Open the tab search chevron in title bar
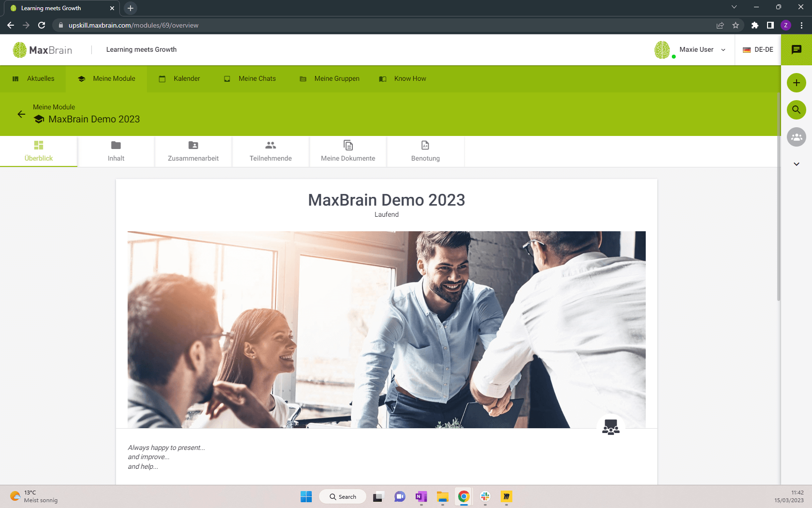The image size is (812, 508). coord(734,7)
